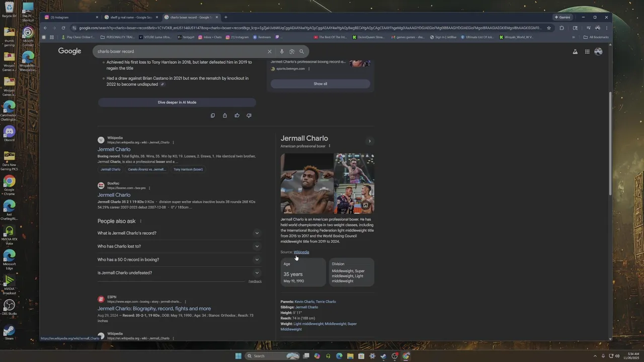
Task: Open the Google account avatar
Action: 598,51
